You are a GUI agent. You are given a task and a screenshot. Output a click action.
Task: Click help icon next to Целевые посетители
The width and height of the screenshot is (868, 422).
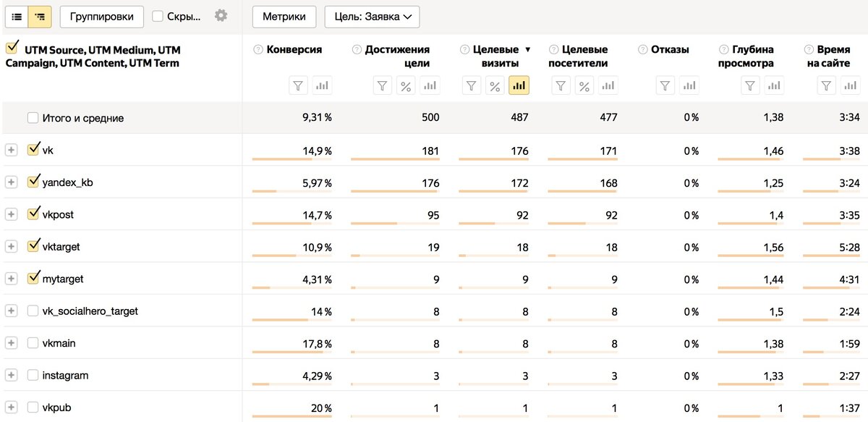point(554,50)
